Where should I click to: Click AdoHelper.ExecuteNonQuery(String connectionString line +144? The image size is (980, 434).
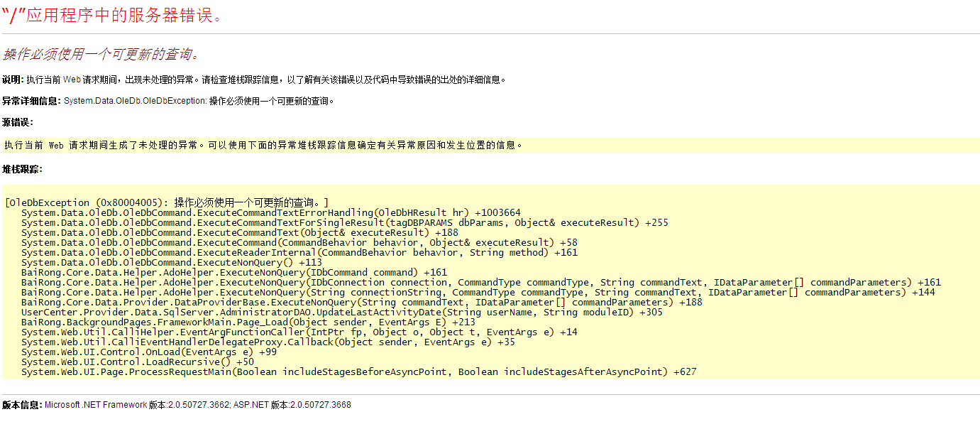[x=478, y=292]
